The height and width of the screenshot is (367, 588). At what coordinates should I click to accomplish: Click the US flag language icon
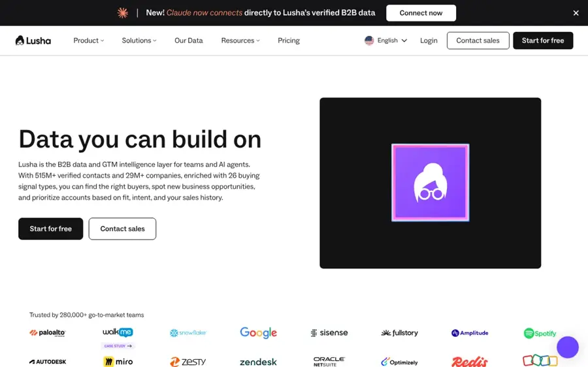[x=369, y=40]
